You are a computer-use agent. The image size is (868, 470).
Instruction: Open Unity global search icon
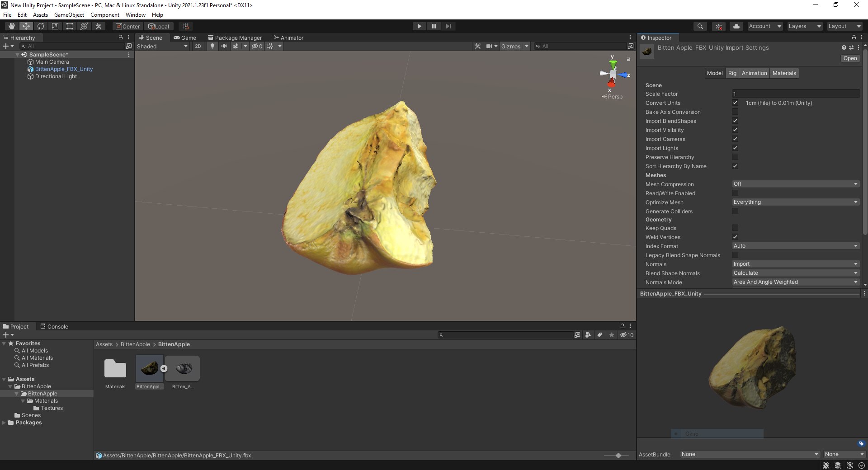pos(700,26)
